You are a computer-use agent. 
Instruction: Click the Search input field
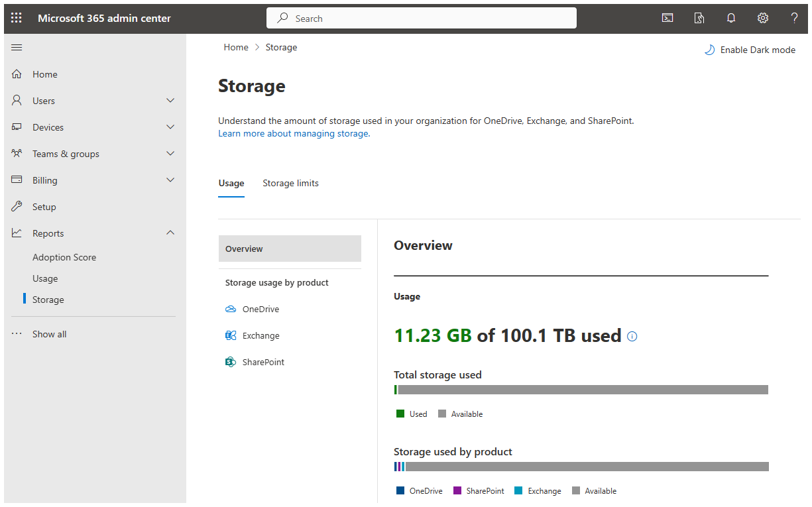(x=422, y=18)
